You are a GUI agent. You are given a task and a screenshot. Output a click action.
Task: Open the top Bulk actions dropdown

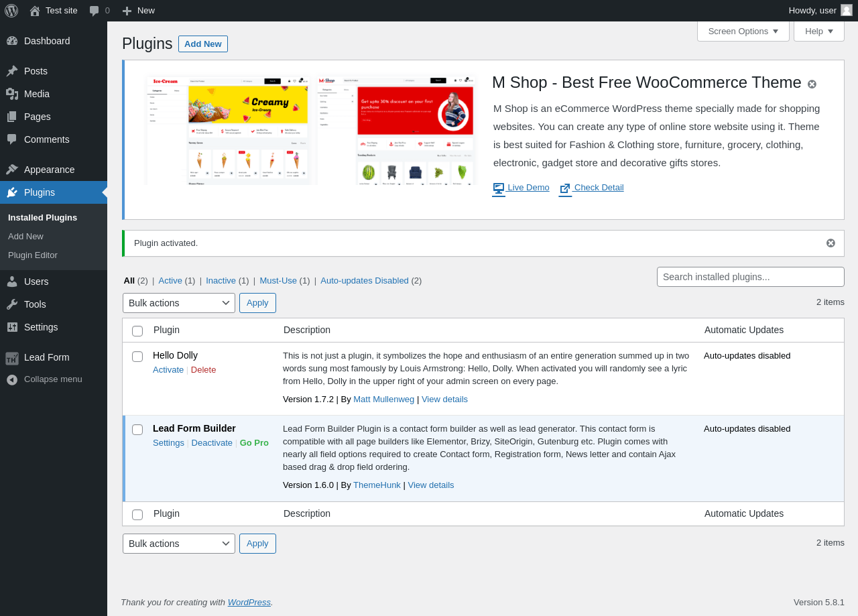tap(179, 303)
